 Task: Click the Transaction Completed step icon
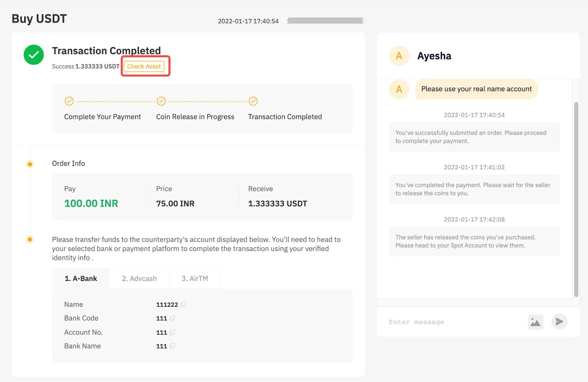tap(253, 101)
